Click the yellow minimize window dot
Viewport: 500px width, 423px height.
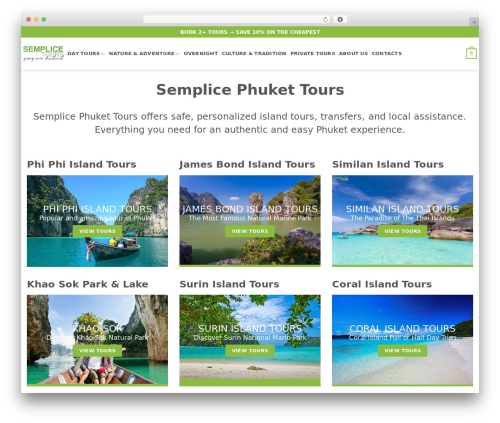tap(36, 19)
